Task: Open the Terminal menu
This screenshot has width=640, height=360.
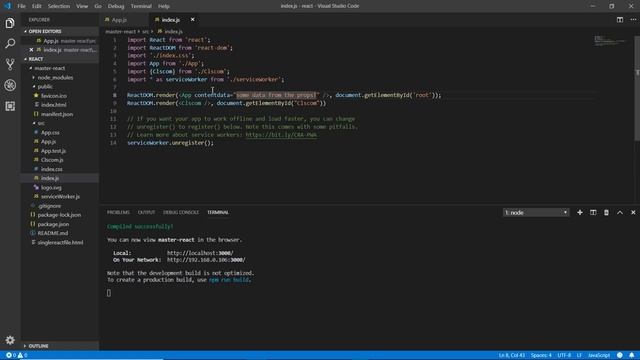Action: (141, 6)
